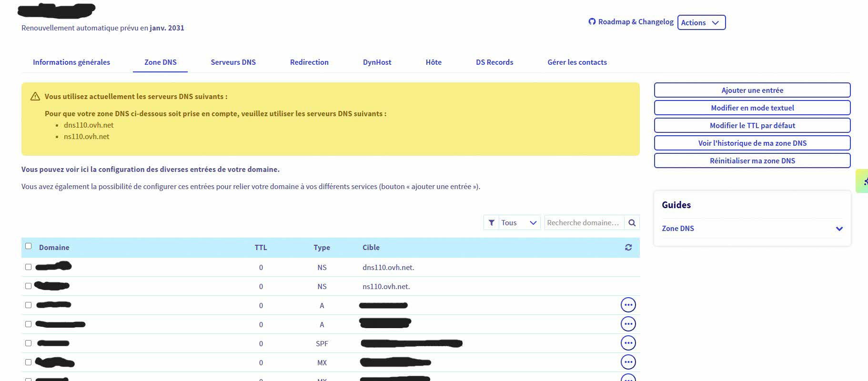Viewport: 868px width, 381px height.
Task: Open options menu for first A record
Action: [x=628, y=305]
